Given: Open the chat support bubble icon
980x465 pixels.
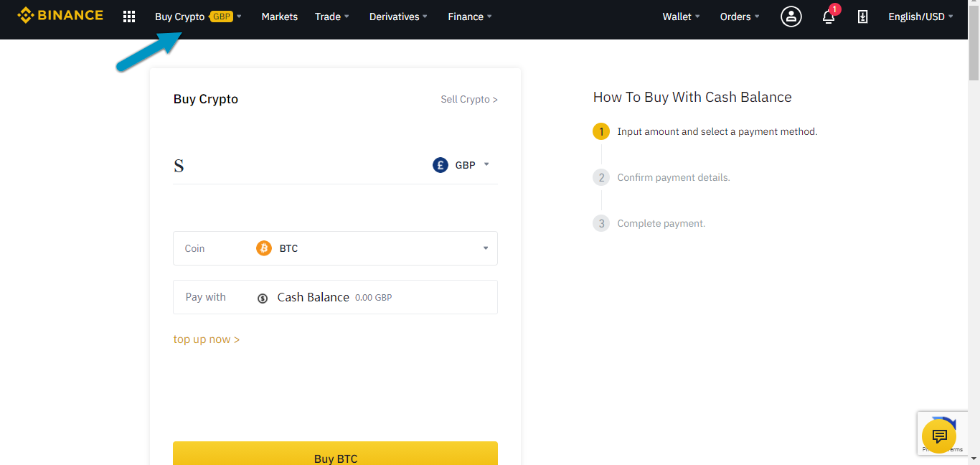Looking at the screenshot, I should [x=938, y=436].
